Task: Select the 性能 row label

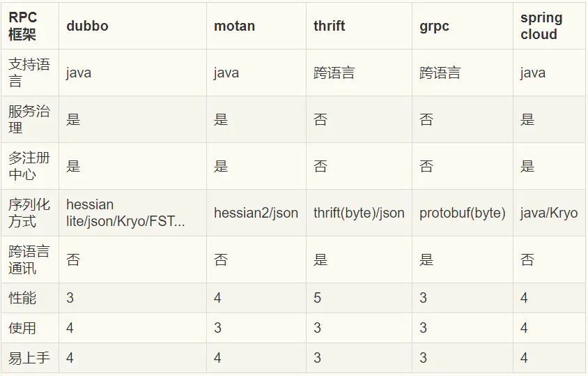Action: point(22,298)
